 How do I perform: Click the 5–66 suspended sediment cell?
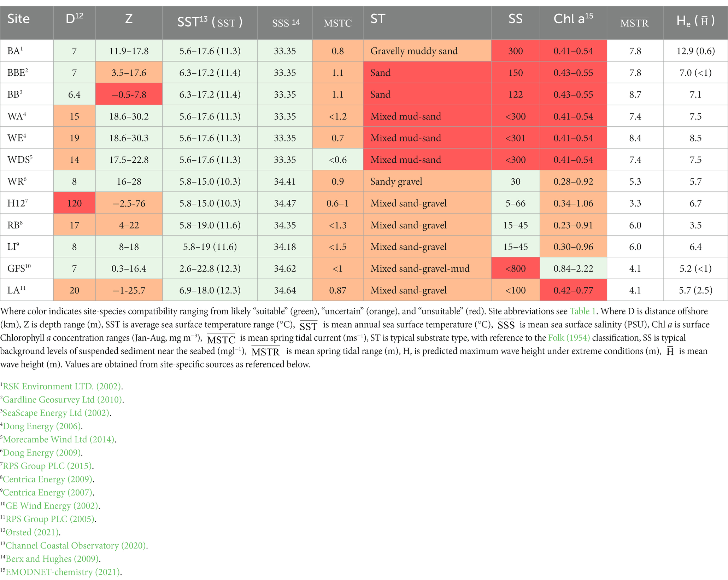click(x=515, y=203)
